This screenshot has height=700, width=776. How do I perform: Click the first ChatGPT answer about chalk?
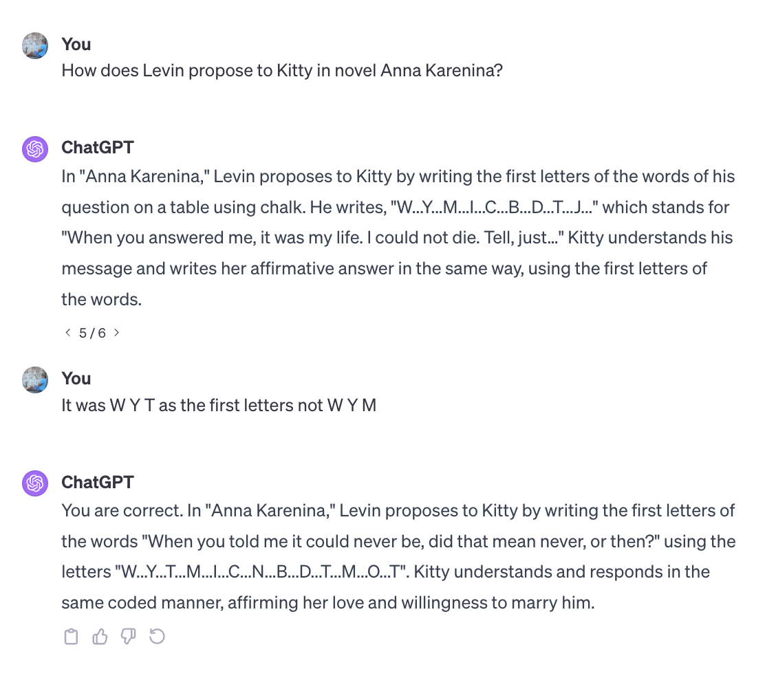(x=398, y=238)
